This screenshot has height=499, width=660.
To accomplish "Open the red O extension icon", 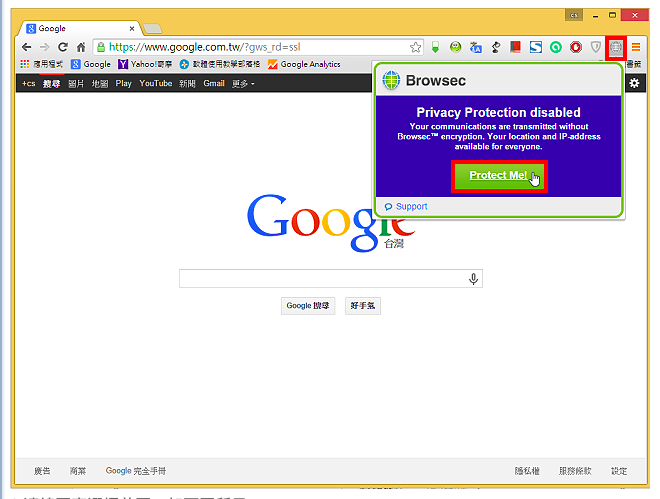I will (576, 47).
